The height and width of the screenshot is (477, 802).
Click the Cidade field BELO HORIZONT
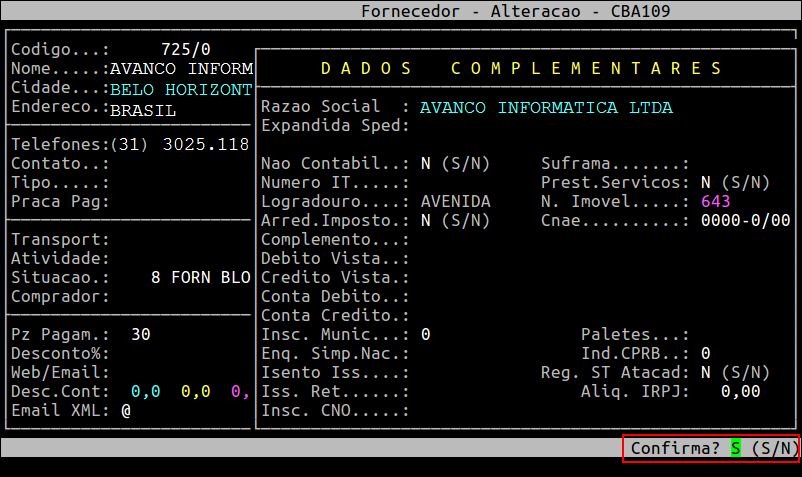click(x=180, y=89)
